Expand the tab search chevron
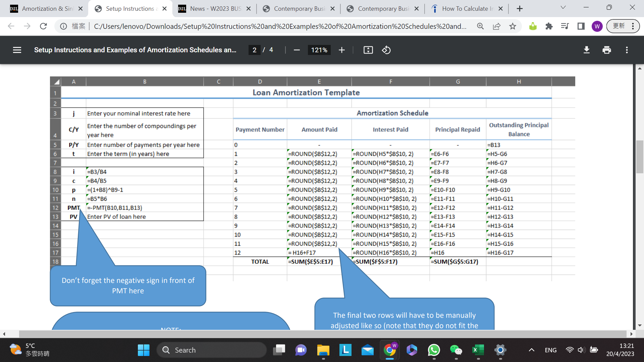Image resolution: width=644 pixels, height=362 pixels. pyautogui.click(x=563, y=8)
